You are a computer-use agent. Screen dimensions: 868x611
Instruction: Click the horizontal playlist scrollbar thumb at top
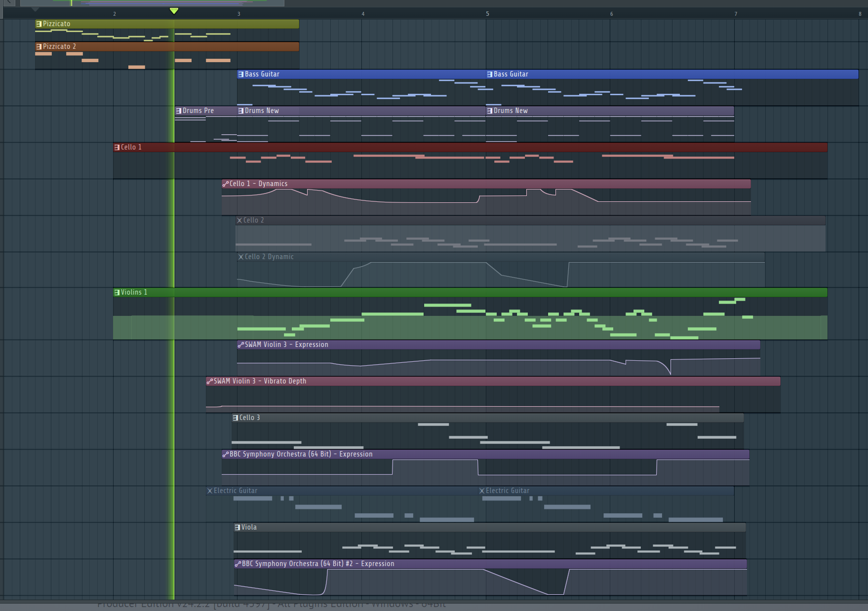pos(152,3)
